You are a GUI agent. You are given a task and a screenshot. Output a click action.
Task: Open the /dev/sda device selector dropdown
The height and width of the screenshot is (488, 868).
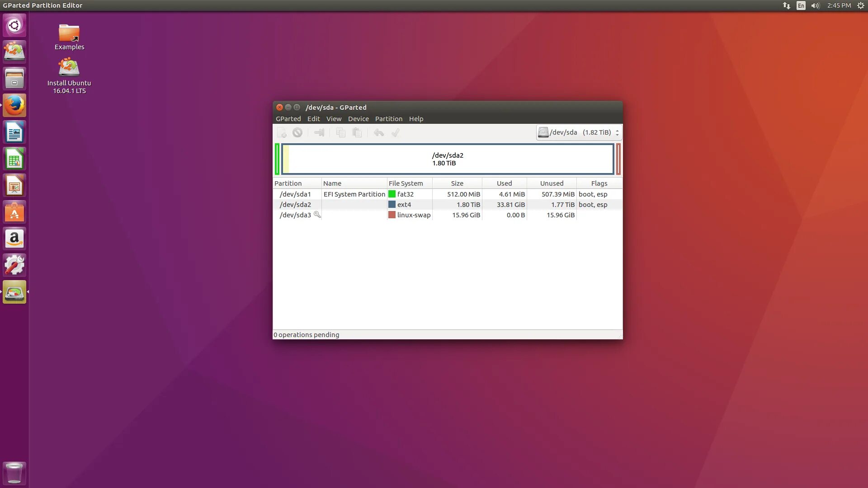click(579, 132)
